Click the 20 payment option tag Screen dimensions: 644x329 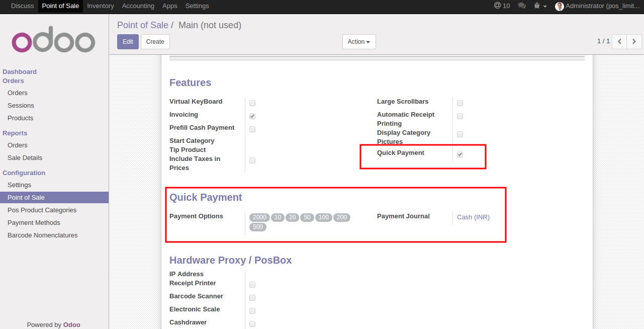[x=292, y=217]
